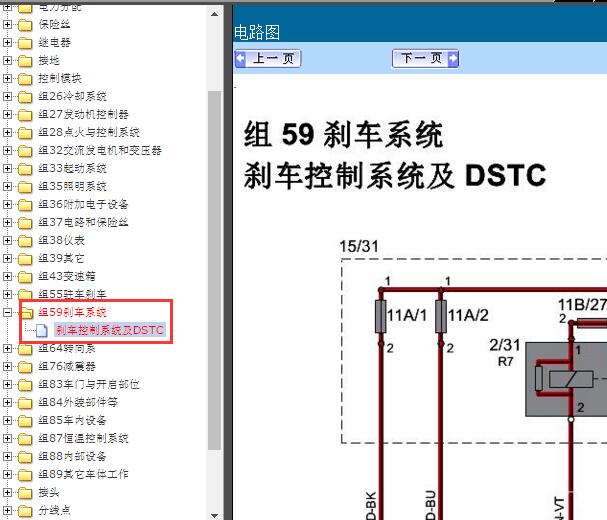This screenshot has height=520, width=607.
Task: Expand the 组64转向系 node
Action: click(x=7, y=348)
